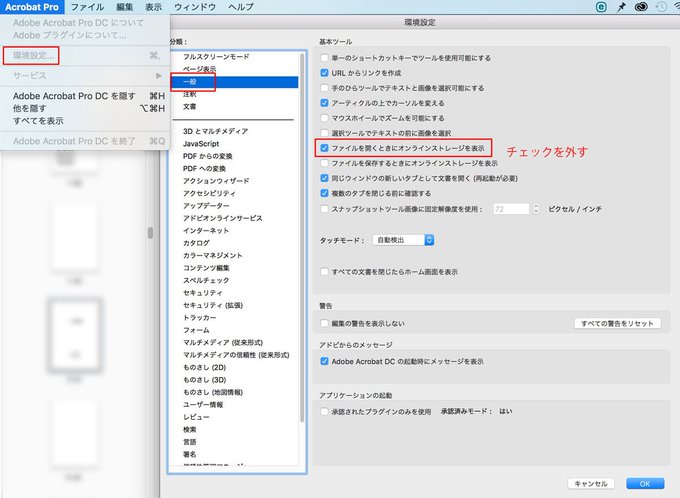680x498 pixels.
Task: Choose すべてを表示 menu entry
Action: [38, 121]
